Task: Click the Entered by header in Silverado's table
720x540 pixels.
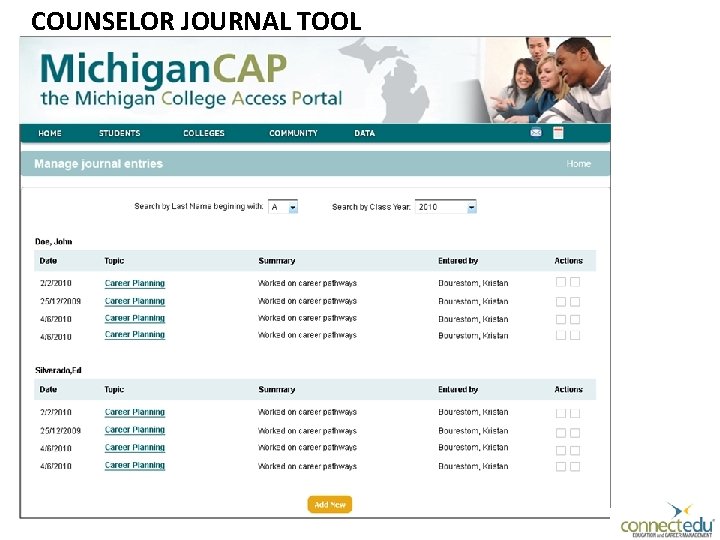Action: click(458, 389)
